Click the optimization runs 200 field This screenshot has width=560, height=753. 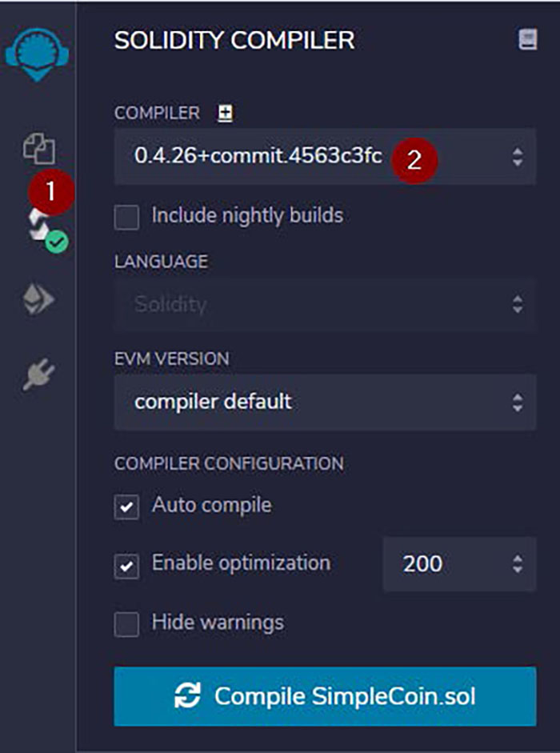(x=432, y=564)
